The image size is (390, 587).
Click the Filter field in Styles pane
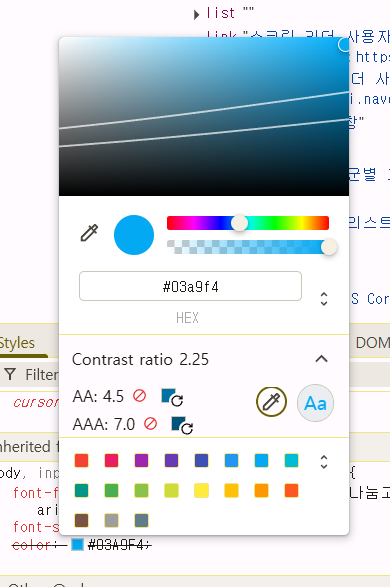tap(41, 374)
